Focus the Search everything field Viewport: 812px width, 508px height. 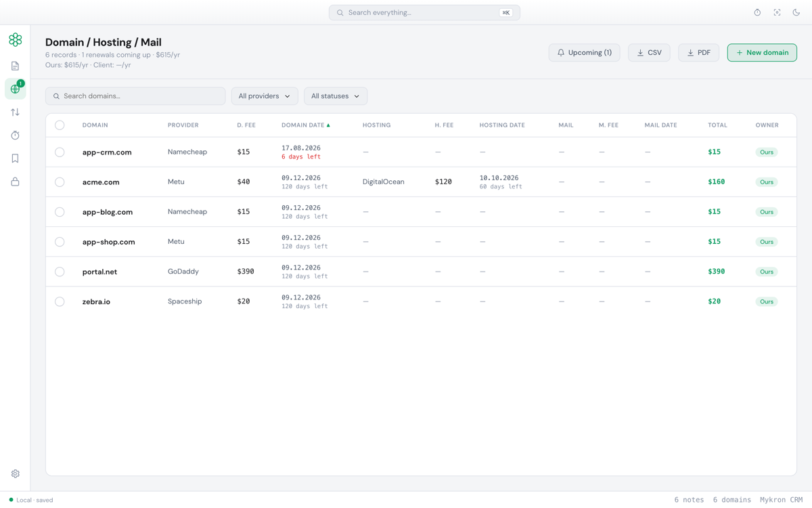(x=424, y=13)
